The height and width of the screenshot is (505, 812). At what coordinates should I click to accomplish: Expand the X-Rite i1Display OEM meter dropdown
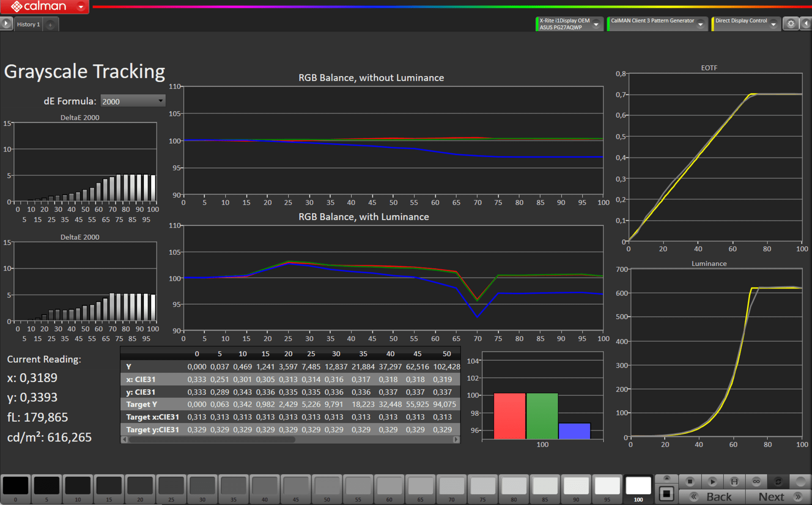(x=596, y=24)
